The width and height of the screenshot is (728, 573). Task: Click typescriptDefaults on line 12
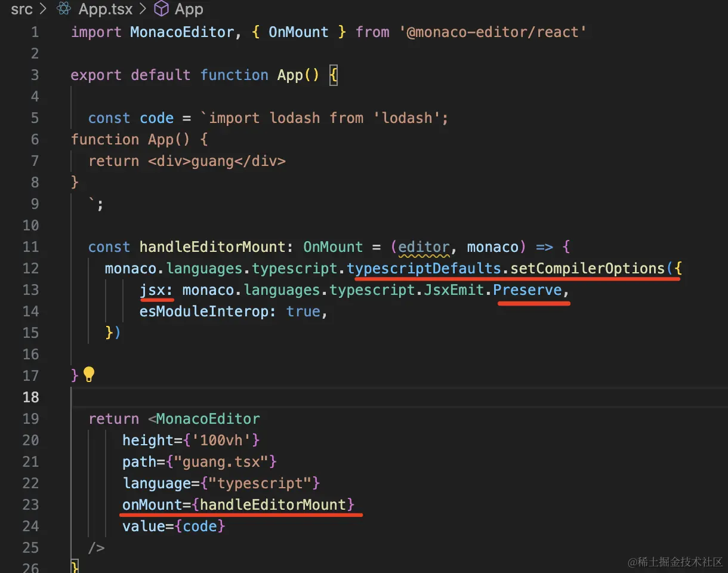point(424,268)
